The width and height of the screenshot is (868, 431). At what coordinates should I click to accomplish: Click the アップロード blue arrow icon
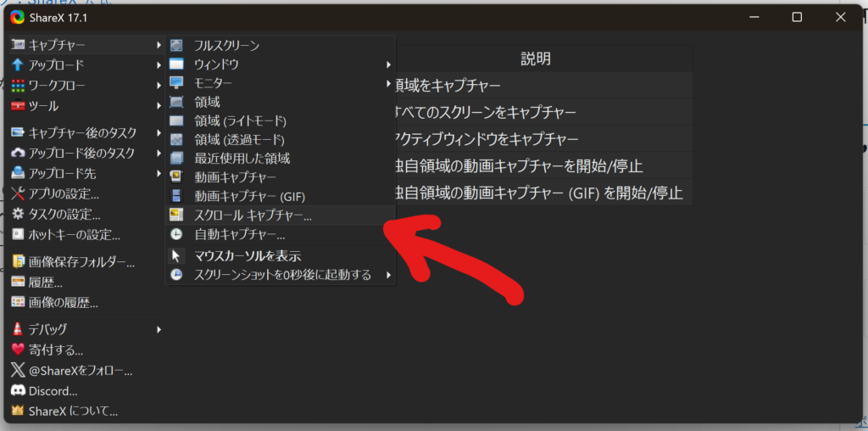coord(18,64)
